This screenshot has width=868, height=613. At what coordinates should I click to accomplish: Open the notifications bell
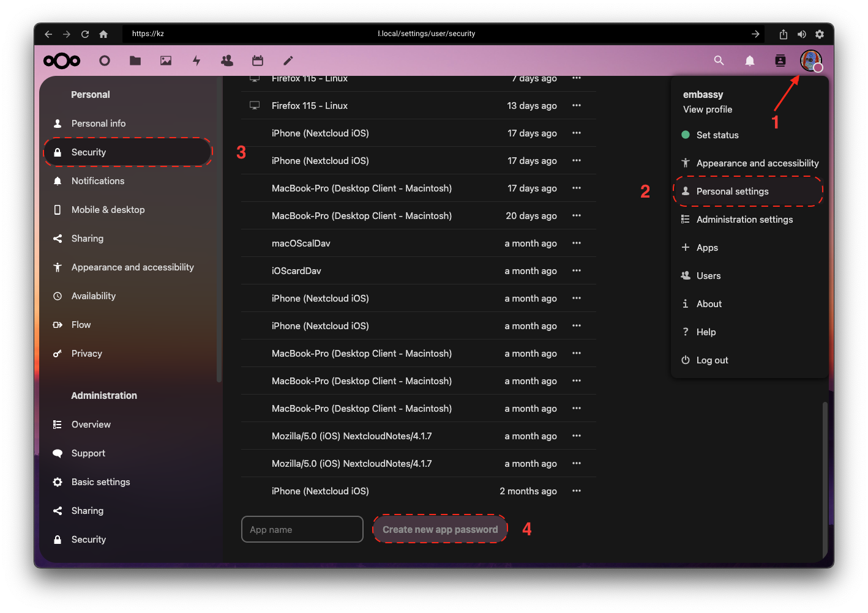point(749,61)
